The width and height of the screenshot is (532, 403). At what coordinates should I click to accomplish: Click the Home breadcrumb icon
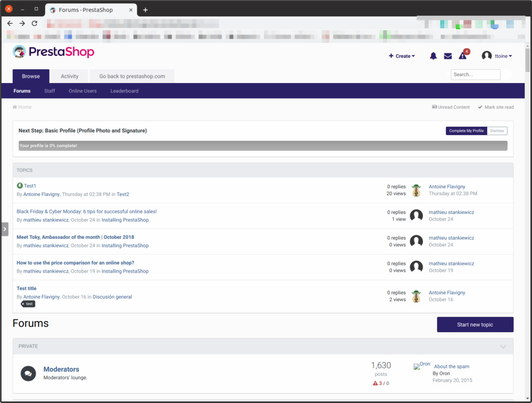(14, 107)
